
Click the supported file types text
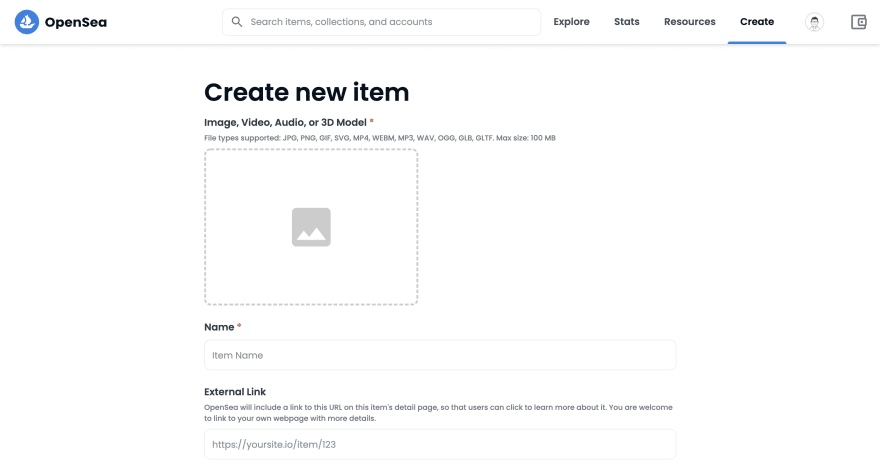[379, 137]
